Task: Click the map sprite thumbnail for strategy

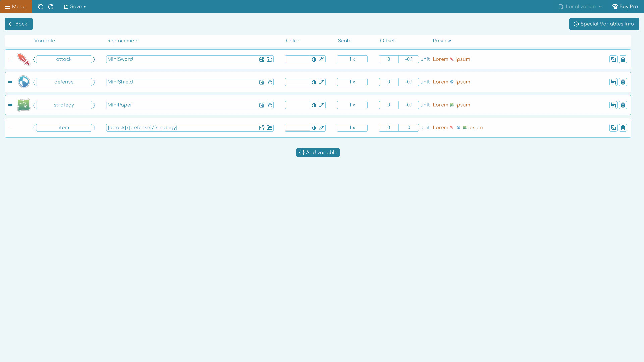Action: (x=23, y=105)
